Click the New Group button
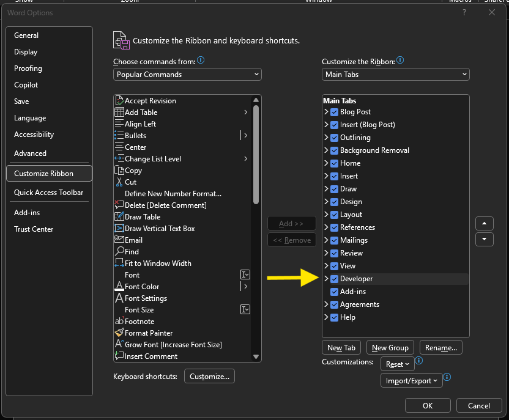509x420 pixels. 390,348
